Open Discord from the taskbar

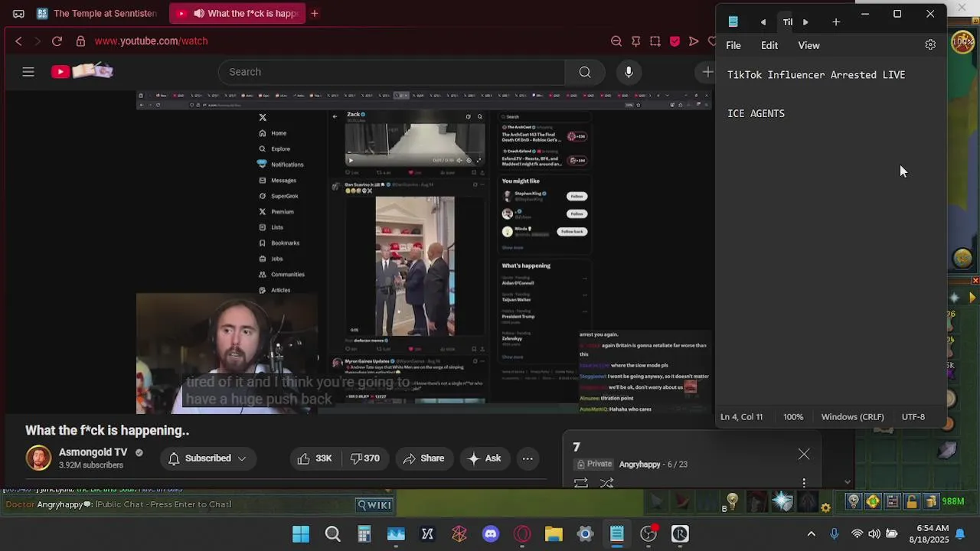491,534
